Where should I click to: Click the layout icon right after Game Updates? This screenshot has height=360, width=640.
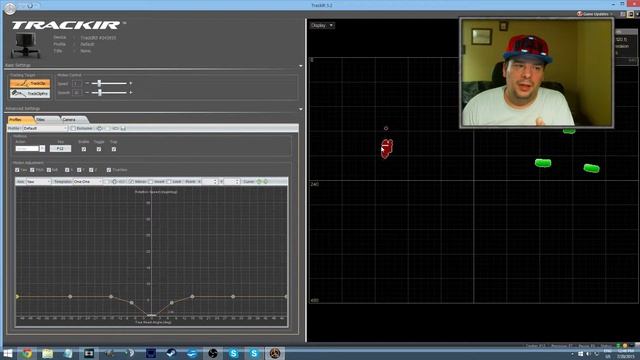(622, 14)
